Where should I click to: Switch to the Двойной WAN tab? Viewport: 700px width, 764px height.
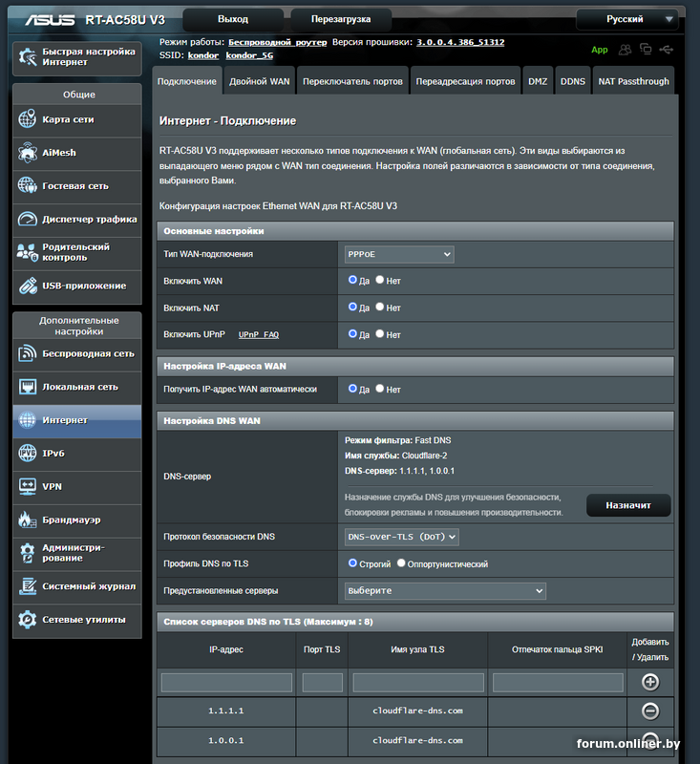pos(260,81)
